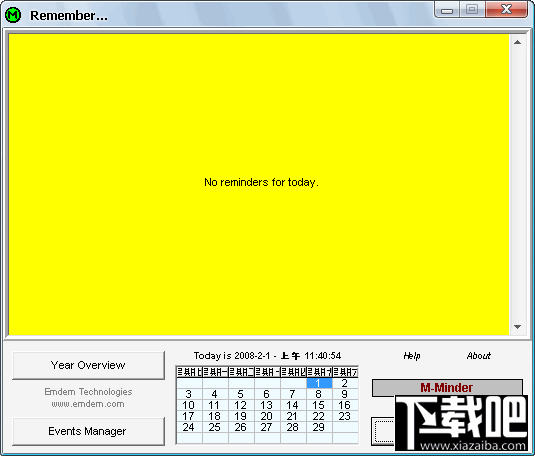The width and height of the screenshot is (535, 456).
Task: Select calendar day 9
Action: coord(345,394)
